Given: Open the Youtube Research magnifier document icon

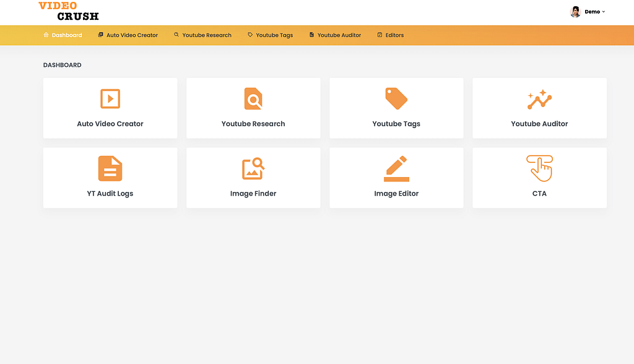Looking at the screenshot, I should pos(253,98).
